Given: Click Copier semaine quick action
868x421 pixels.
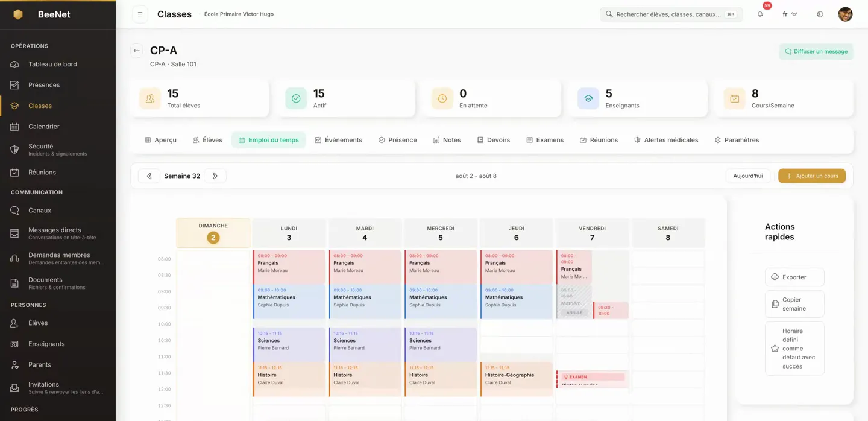Looking at the screenshot, I should 794,304.
